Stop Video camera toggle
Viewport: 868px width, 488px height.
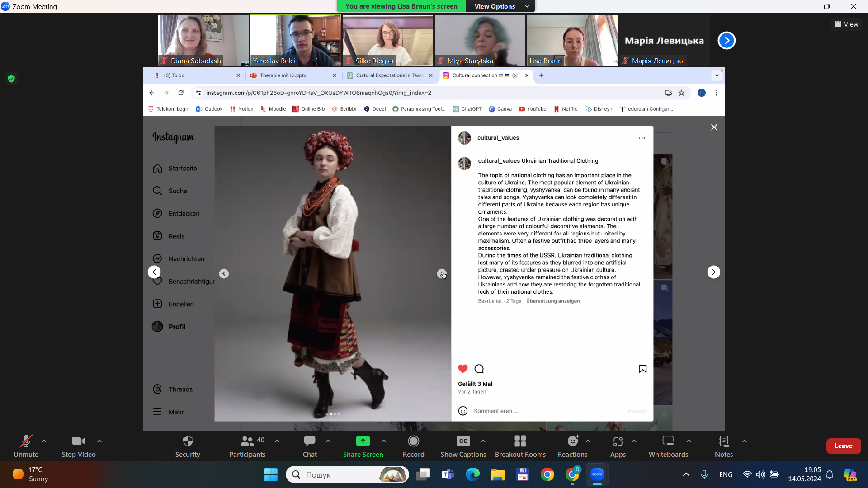79,446
